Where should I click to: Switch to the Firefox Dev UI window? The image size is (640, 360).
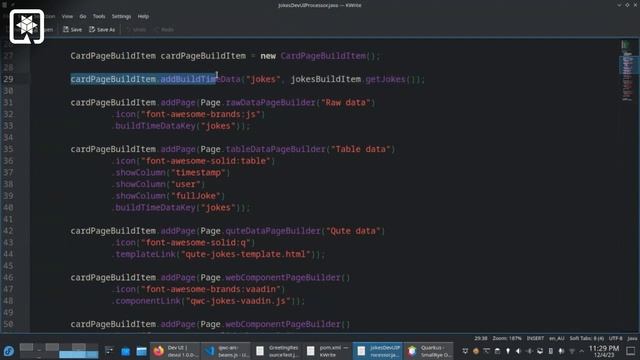[175, 351]
